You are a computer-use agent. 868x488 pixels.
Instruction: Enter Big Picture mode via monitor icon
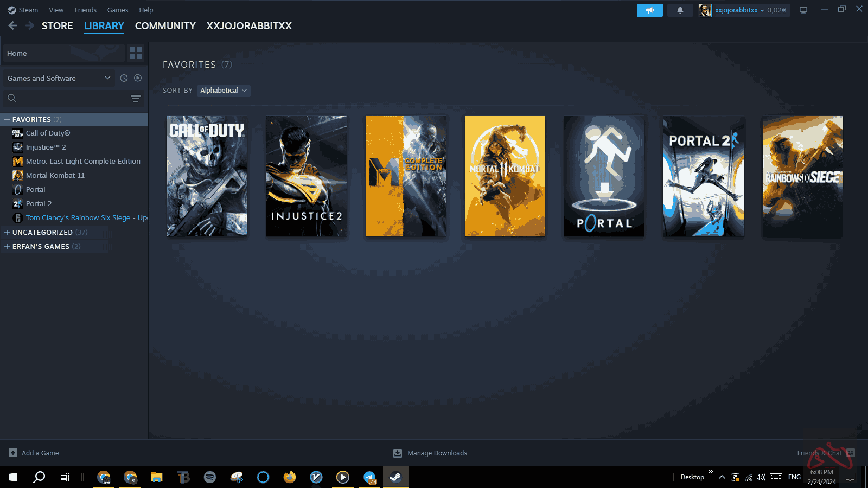(x=803, y=10)
